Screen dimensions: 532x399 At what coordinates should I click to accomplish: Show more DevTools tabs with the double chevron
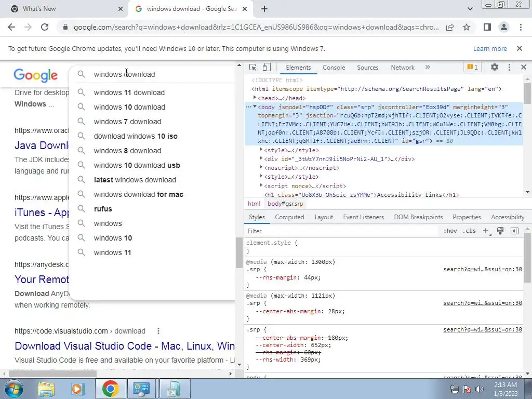(428, 67)
